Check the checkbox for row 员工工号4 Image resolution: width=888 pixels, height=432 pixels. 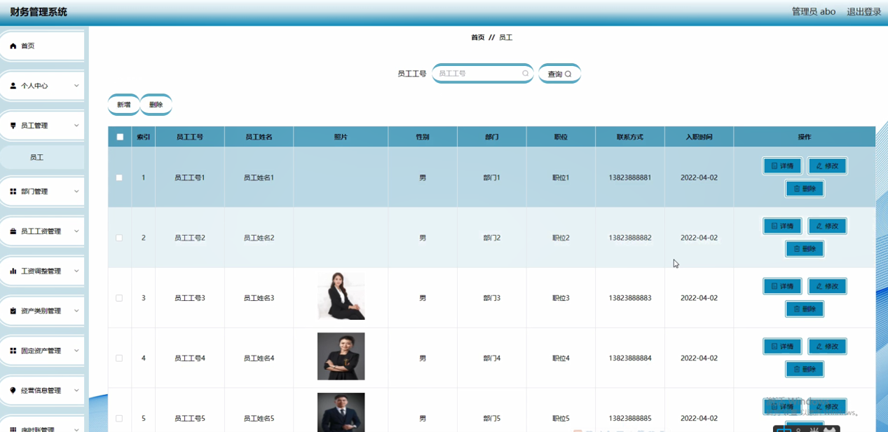[x=119, y=358]
